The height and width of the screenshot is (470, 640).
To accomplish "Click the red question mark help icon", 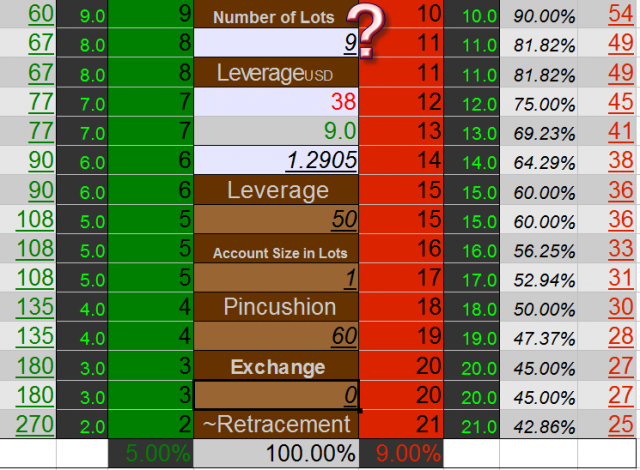I will [x=367, y=30].
